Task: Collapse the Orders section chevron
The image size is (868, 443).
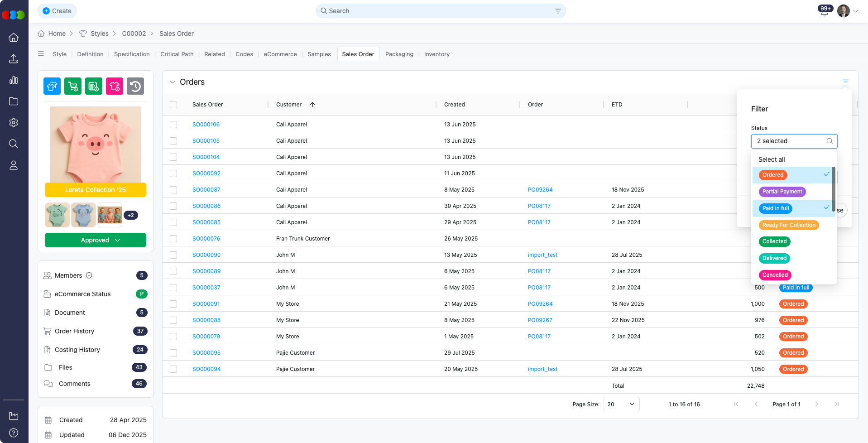Action: pyautogui.click(x=173, y=82)
